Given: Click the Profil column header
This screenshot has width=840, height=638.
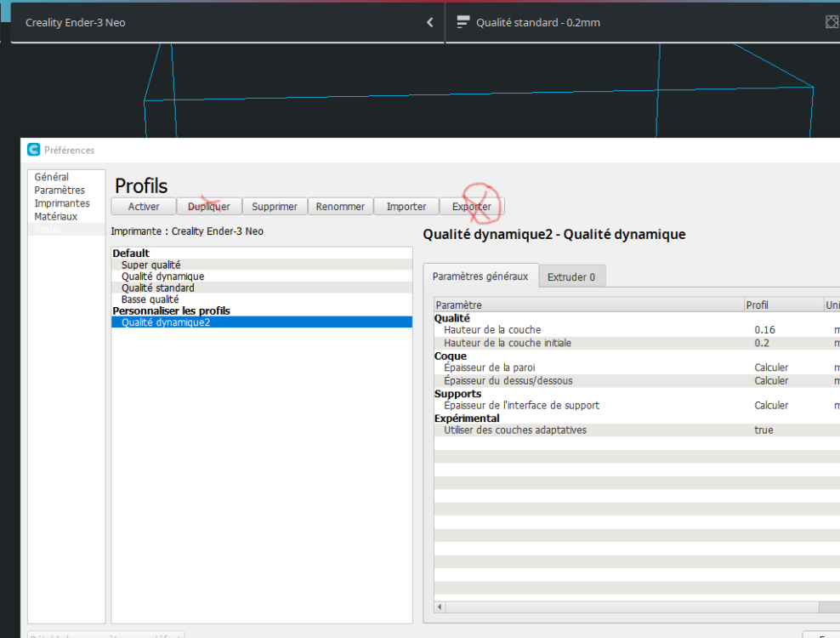Looking at the screenshot, I should [784, 305].
